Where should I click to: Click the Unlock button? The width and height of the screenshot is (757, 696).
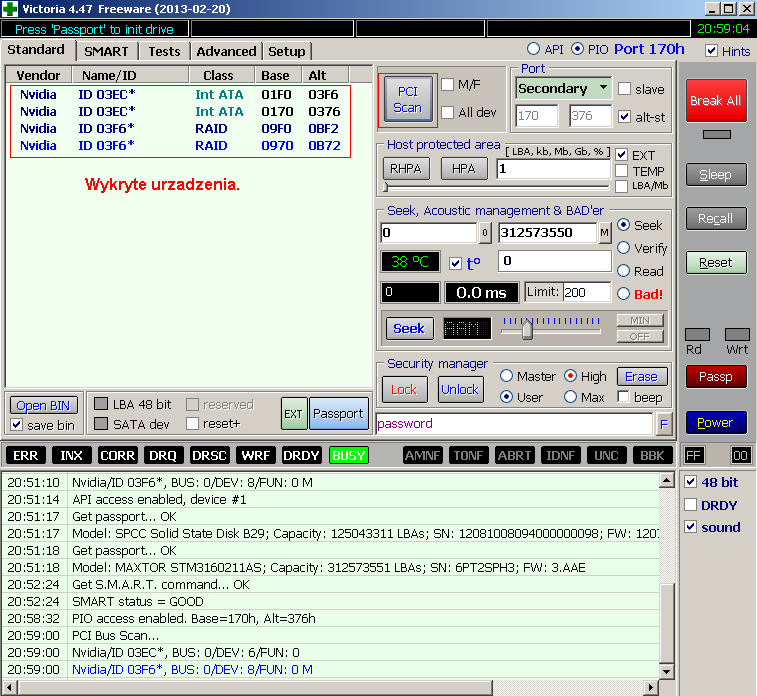(x=460, y=390)
